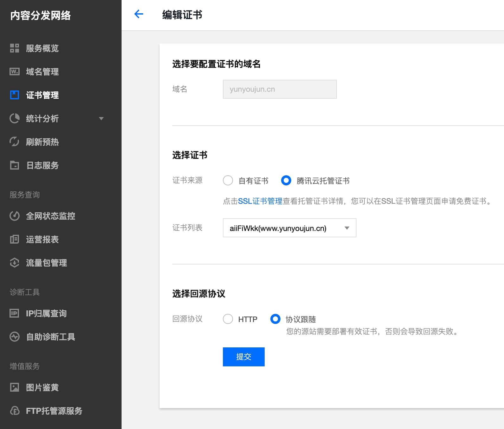Click the back arrow next to 编辑证书

pos(139,14)
